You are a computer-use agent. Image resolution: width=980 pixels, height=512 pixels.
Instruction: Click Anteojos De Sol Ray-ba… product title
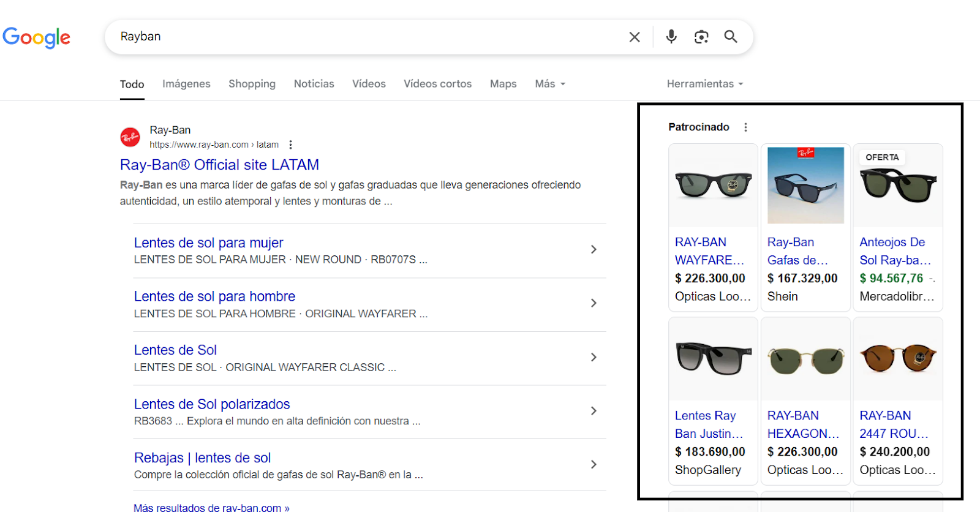pyautogui.click(x=895, y=251)
